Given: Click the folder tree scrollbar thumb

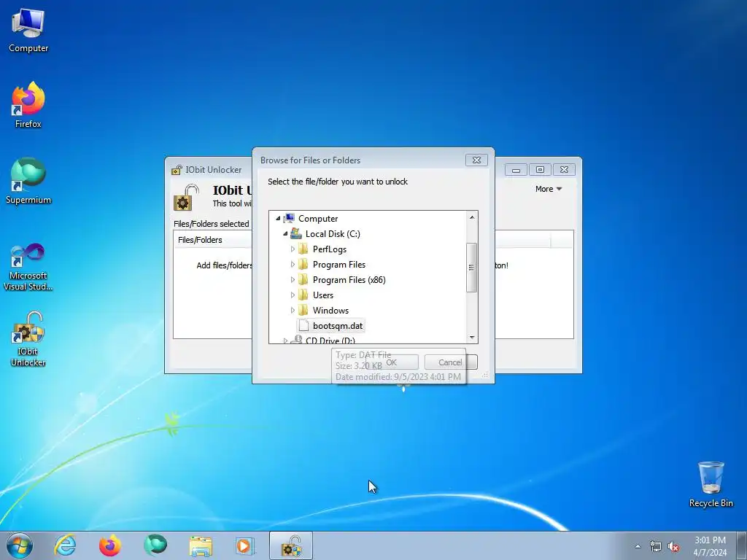Looking at the screenshot, I should pyautogui.click(x=472, y=267).
